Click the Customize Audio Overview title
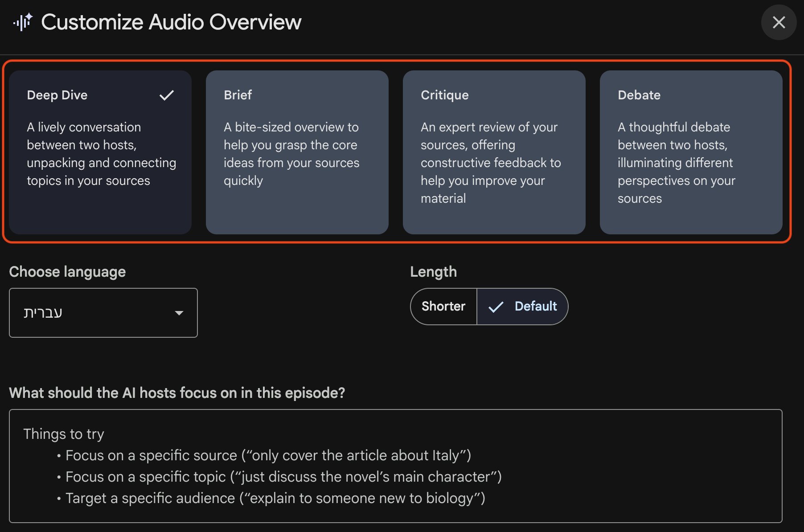The image size is (804, 532). tap(171, 22)
